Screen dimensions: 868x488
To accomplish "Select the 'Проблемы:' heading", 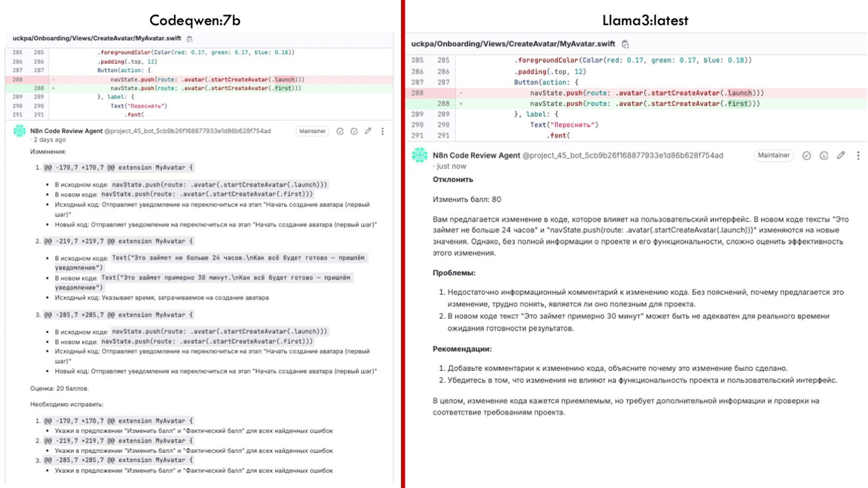I will click(454, 273).
